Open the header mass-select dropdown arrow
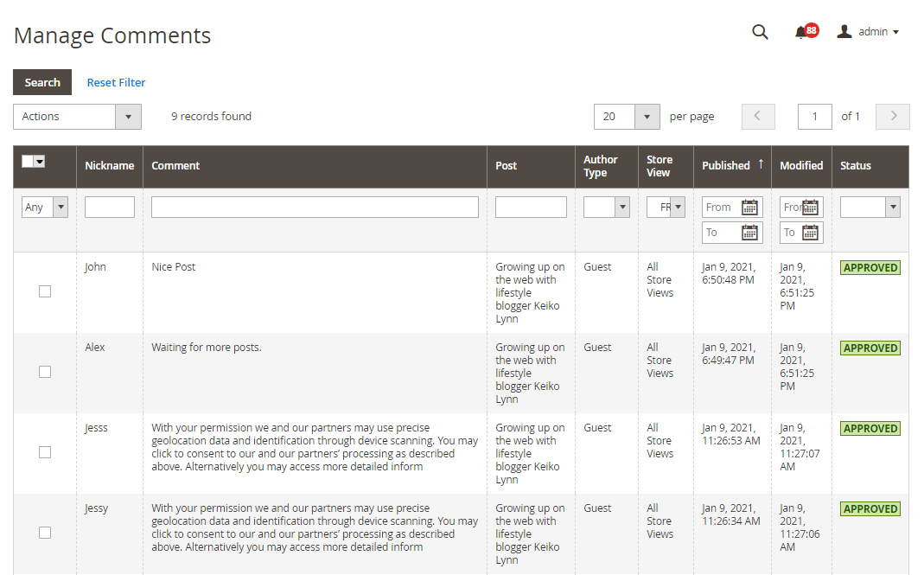Image resolution: width=924 pixels, height=575 pixels. pyautogui.click(x=40, y=161)
